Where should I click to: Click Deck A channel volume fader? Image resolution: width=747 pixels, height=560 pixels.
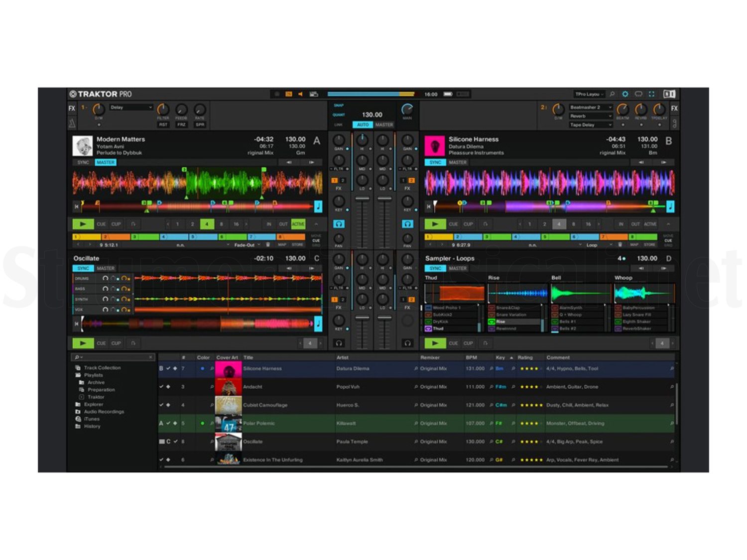click(x=363, y=199)
